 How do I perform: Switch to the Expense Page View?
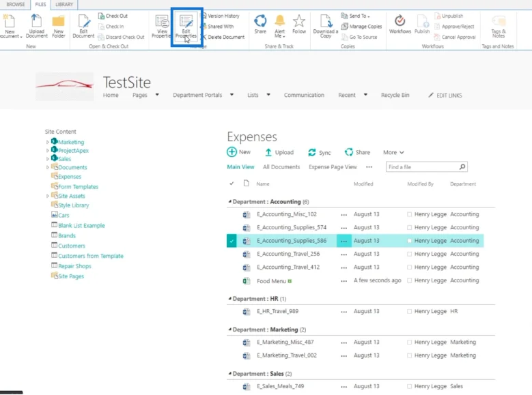tap(333, 167)
